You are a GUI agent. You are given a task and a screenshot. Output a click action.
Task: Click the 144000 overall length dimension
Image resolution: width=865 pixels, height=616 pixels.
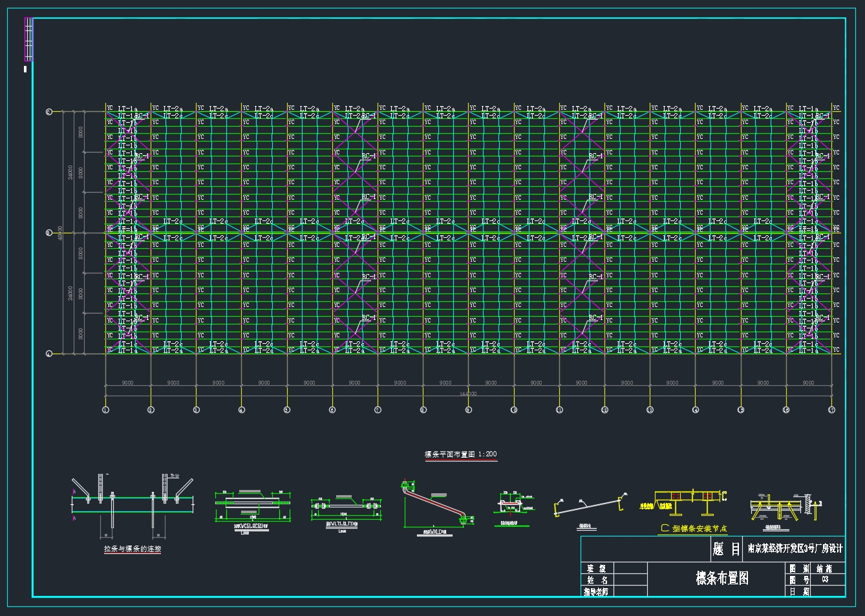pyautogui.click(x=468, y=394)
